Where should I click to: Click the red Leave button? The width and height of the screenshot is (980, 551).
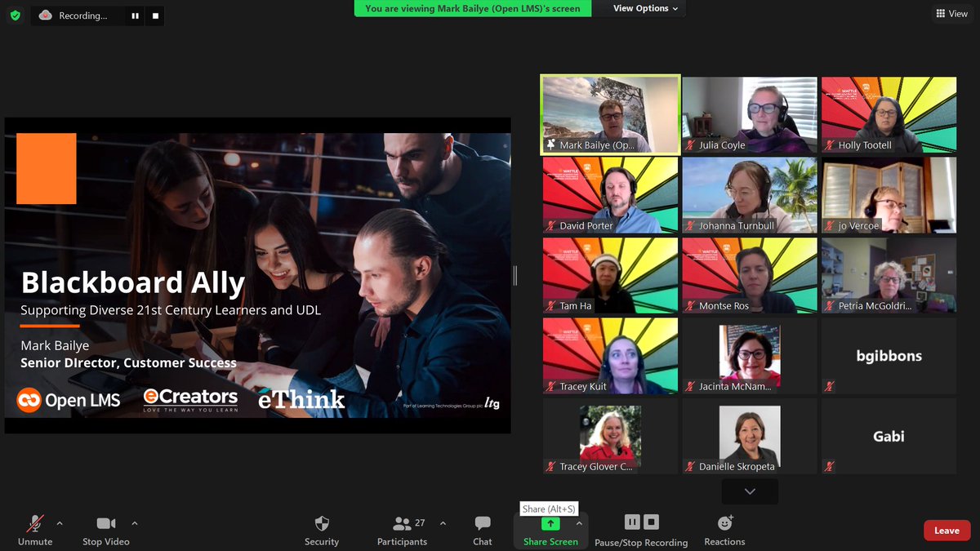pos(947,531)
